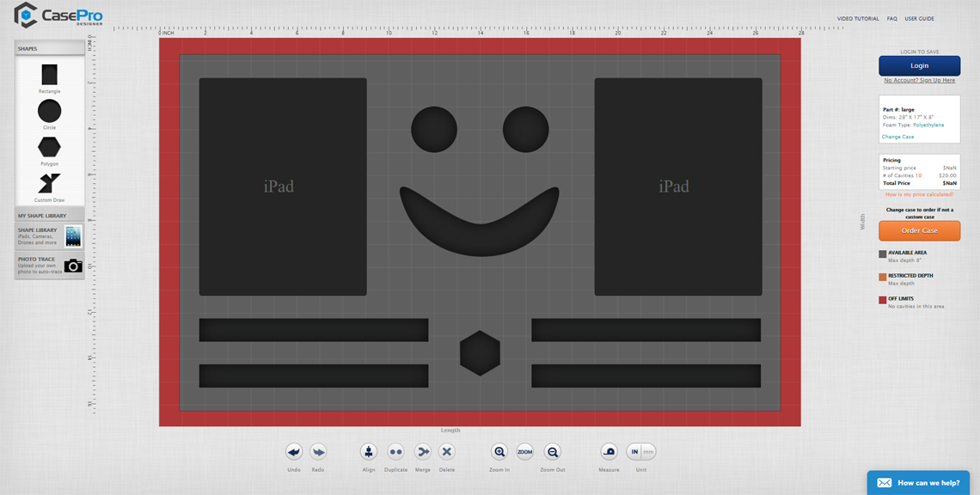The height and width of the screenshot is (495, 980).
Task: Click the Total Price label
Action: [x=897, y=183]
